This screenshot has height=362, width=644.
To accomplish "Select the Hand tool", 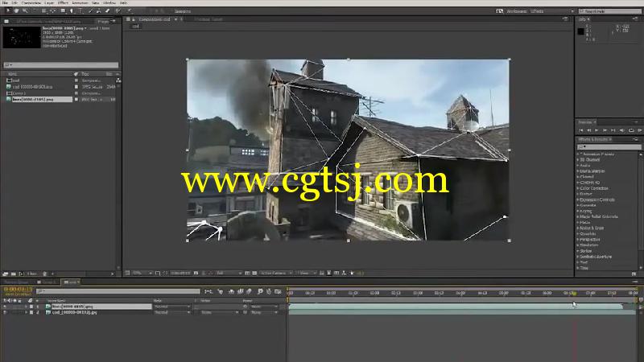I will (16, 11).
